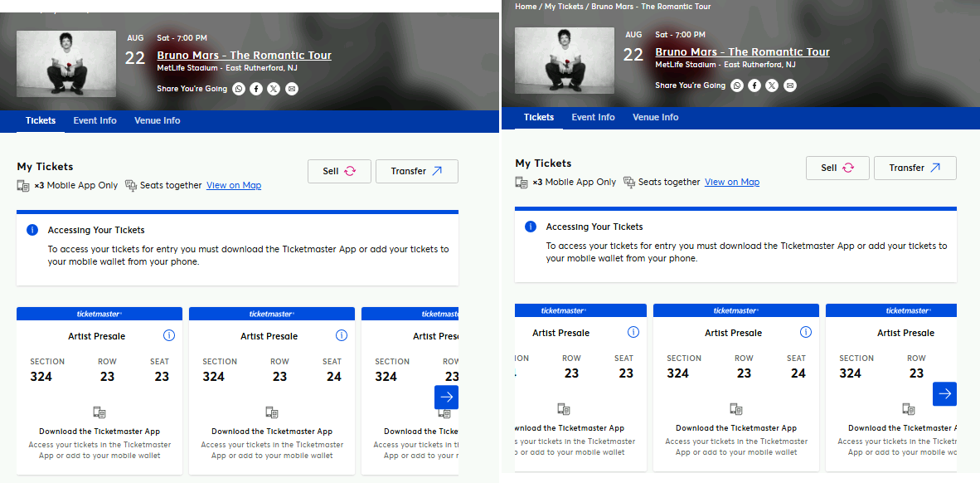Open Event Info tab in left page
This screenshot has height=483, width=980.
[95, 120]
